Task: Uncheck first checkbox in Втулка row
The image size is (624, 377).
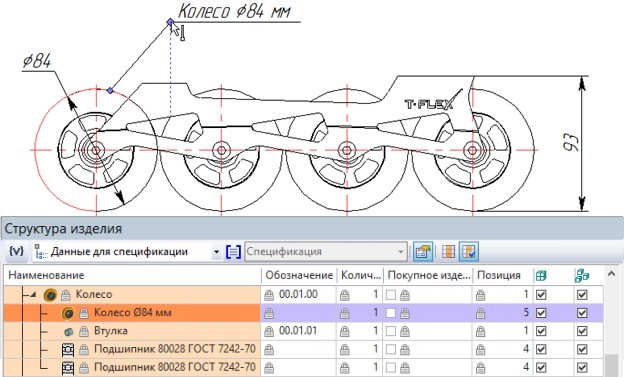Action: (x=541, y=331)
